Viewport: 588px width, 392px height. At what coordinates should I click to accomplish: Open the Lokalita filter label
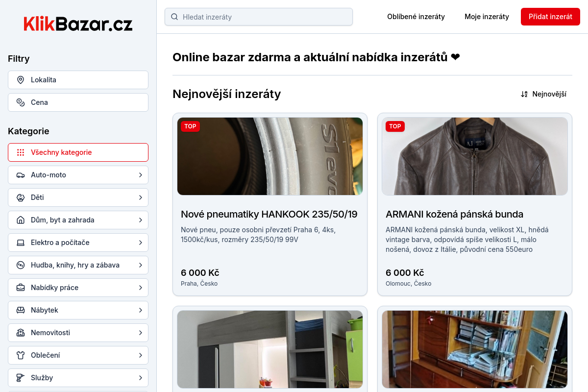[44, 80]
